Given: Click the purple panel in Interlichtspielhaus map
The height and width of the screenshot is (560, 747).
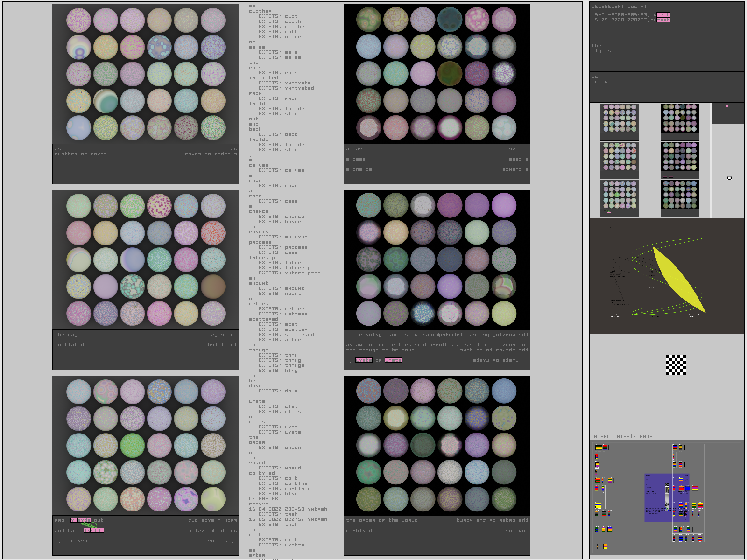Looking at the screenshot, I should 658,497.
